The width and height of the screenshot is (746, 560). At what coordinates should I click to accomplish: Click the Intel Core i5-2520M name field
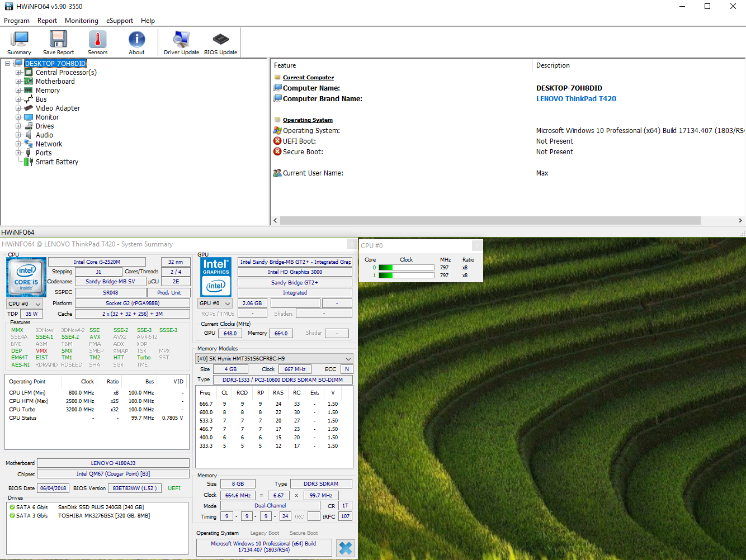(97, 262)
